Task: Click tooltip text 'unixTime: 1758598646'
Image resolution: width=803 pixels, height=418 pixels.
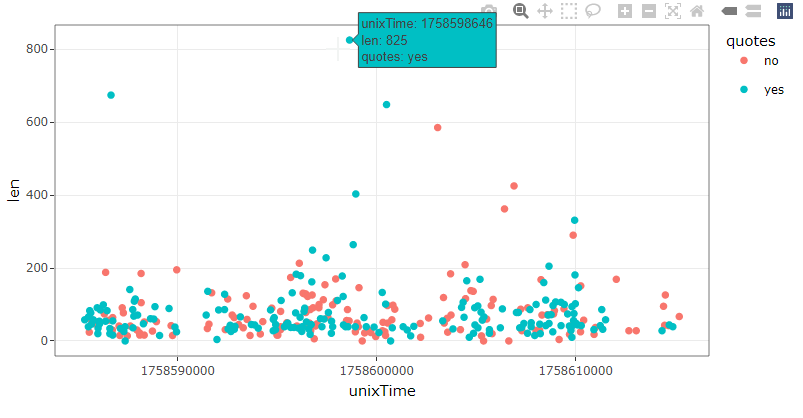Action: (x=427, y=24)
